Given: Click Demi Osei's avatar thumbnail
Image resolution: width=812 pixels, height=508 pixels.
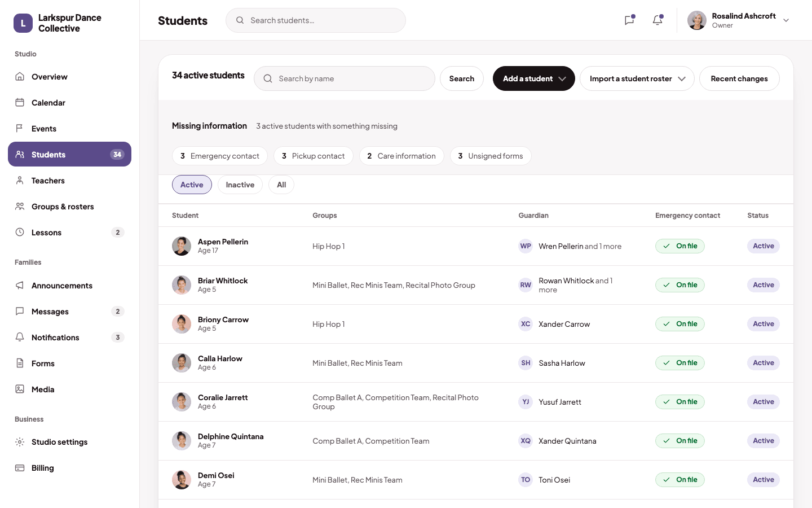Looking at the screenshot, I should (182, 480).
